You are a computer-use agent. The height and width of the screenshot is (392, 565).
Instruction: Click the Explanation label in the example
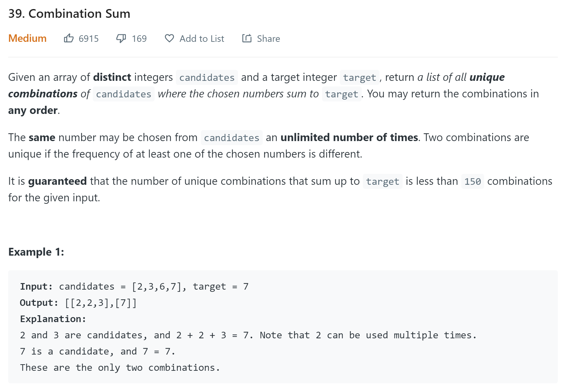pyautogui.click(x=53, y=319)
